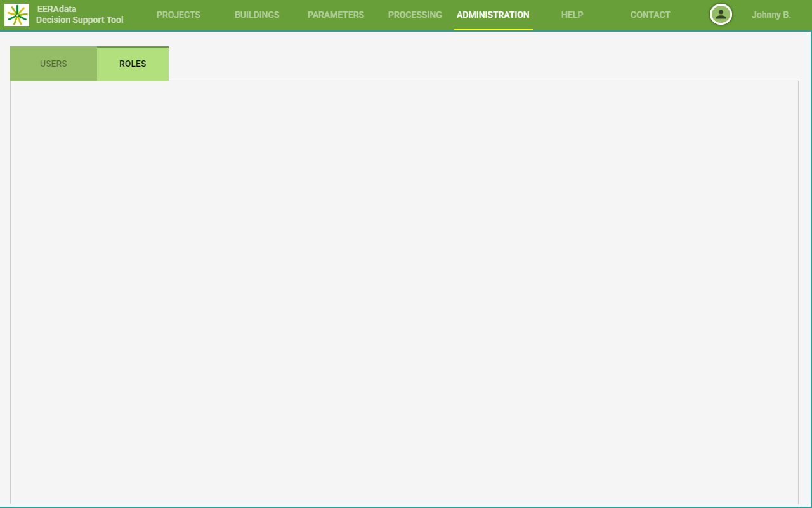Show the user list via Users tab
812x508 pixels.
(x=53, y=63)
